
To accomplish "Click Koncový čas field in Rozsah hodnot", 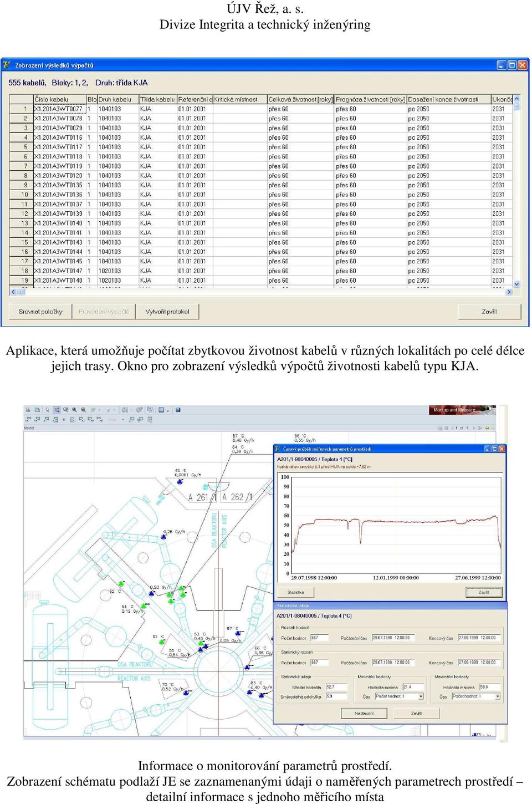I will 479,638.
